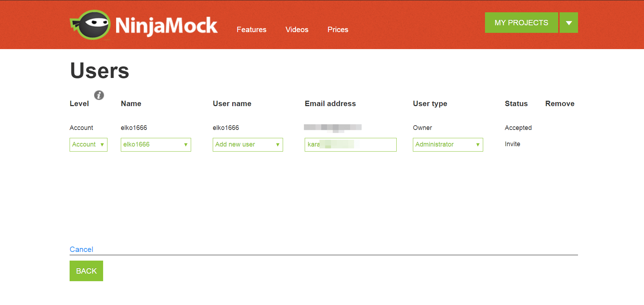Open the Prices page
Screen dimensions: 644x305
(338, 30)
